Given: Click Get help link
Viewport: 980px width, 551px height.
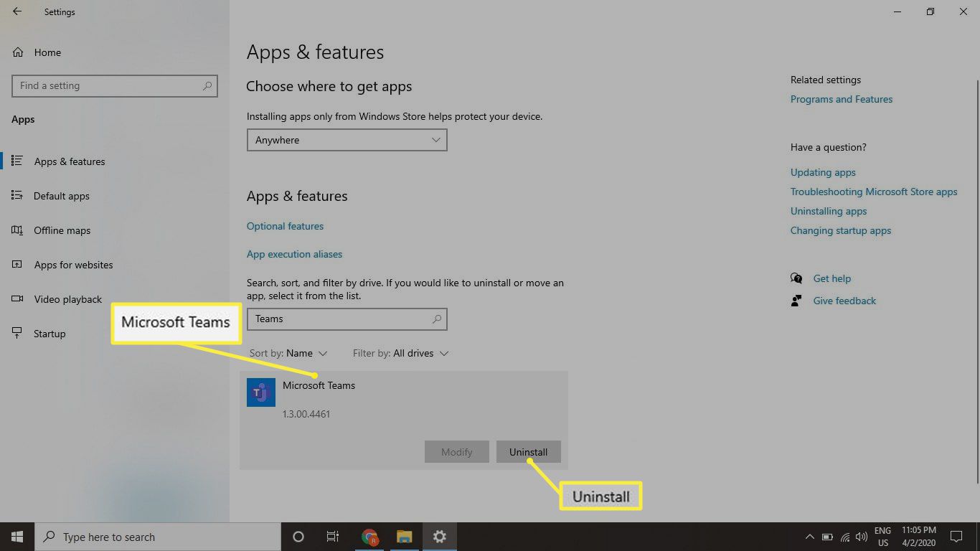Looking at the screenshot, I should coord(831,278).
